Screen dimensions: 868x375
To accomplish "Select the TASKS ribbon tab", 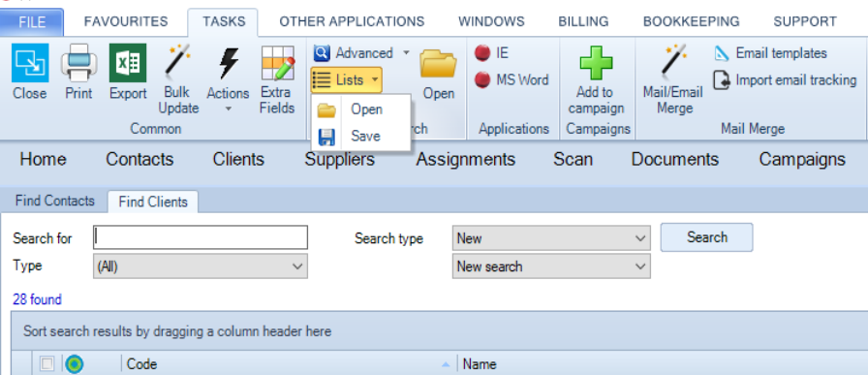I will coord(223,22).
